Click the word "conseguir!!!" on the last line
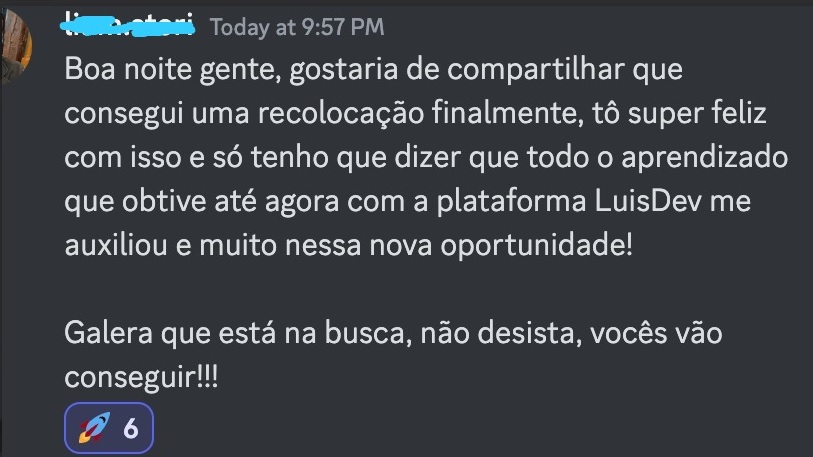The height and width of the screenshot is (457, 813). click(142, 378)
